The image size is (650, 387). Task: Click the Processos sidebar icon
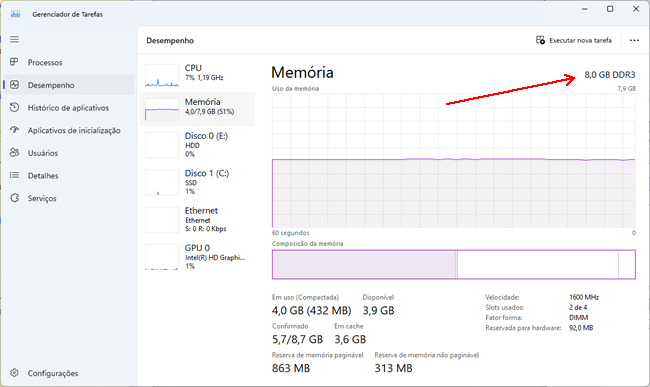click(x=14, y=62)
